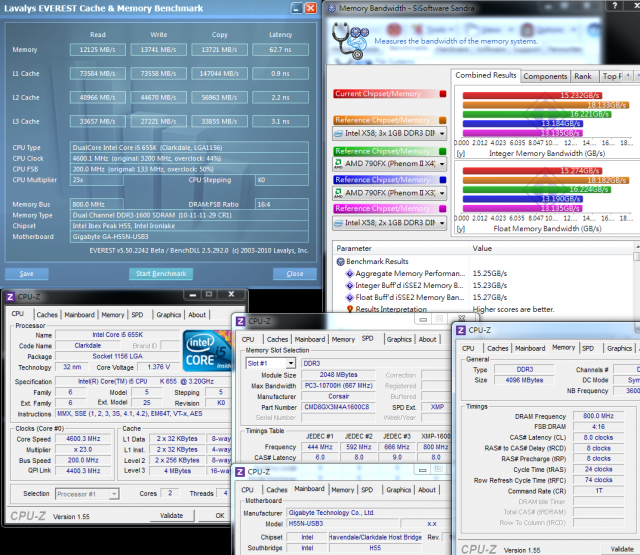This screenshot has height=555, width=640.
Task: Switch to the Rank tab in Sandra
Action: tap(583, 76)
